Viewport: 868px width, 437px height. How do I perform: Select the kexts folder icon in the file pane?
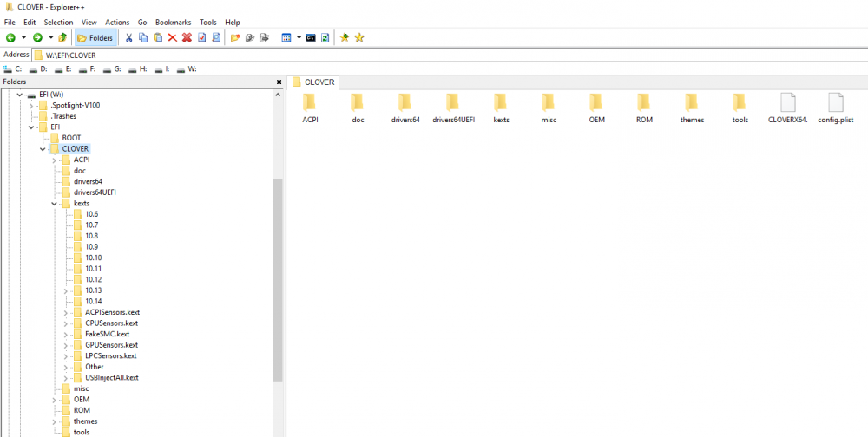[x=501, y=108]
